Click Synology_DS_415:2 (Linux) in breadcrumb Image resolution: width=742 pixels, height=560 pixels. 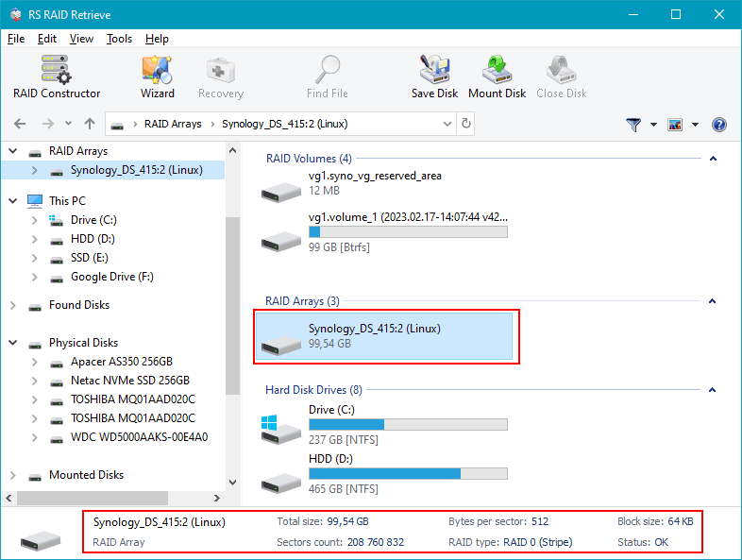click(285, 124)
